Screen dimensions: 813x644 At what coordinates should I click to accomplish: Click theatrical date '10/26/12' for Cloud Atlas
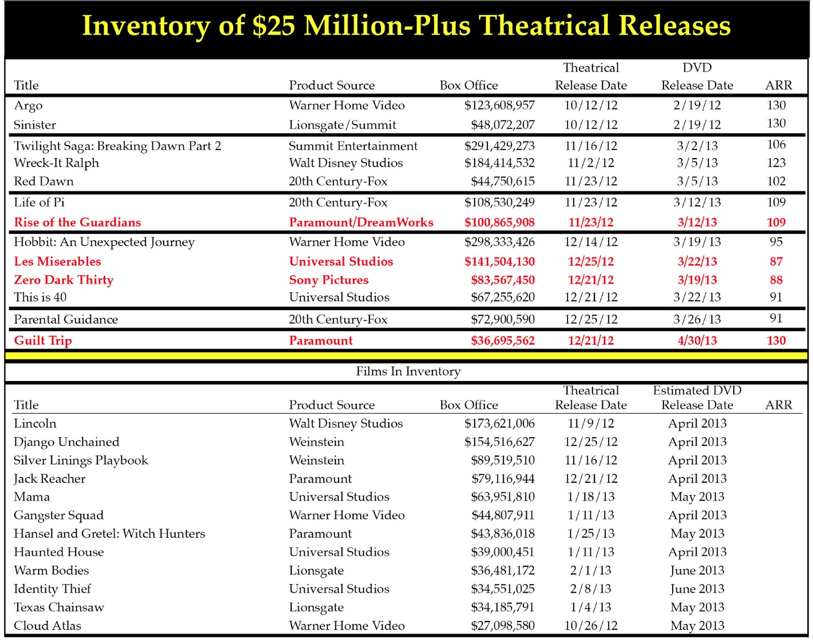(591, 626)
